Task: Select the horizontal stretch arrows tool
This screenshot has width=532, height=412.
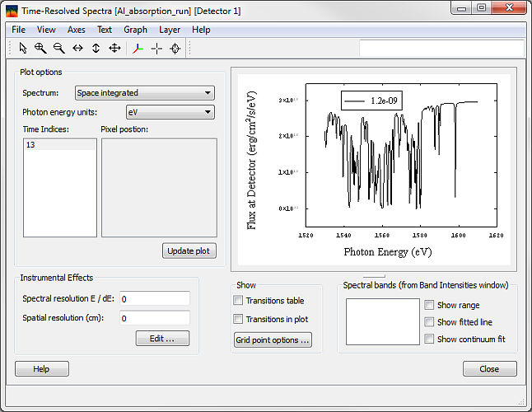Action: [77, 49]
